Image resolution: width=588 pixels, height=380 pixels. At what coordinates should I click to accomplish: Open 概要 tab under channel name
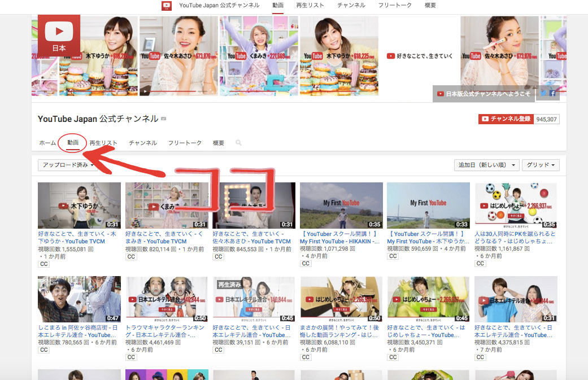(218, 143)
